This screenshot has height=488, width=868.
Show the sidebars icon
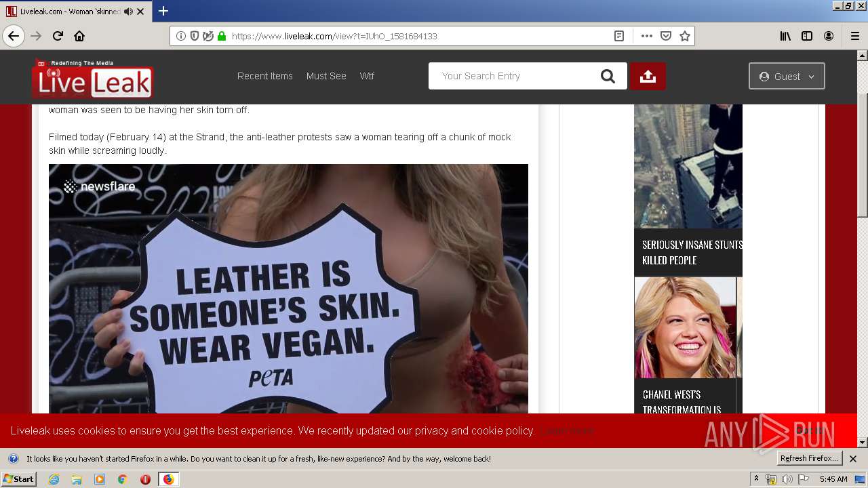click(x=807, y=36)
